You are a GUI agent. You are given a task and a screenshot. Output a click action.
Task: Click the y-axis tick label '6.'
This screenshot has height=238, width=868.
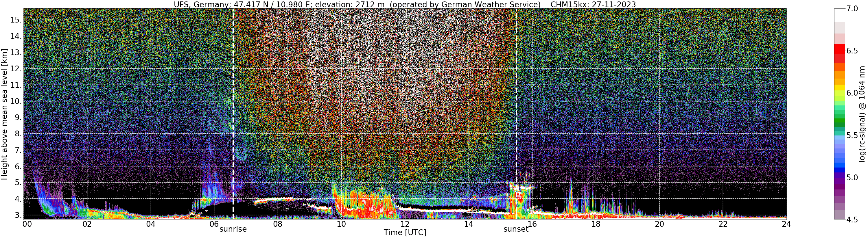click(18, 166)
